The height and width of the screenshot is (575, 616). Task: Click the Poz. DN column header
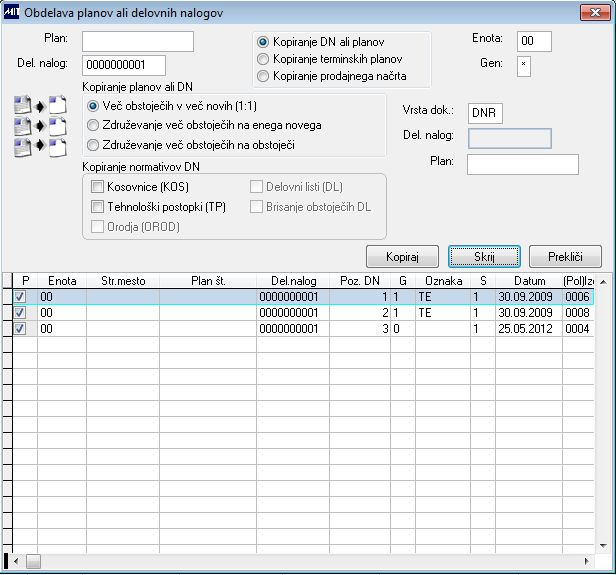(x=360, y=281)
